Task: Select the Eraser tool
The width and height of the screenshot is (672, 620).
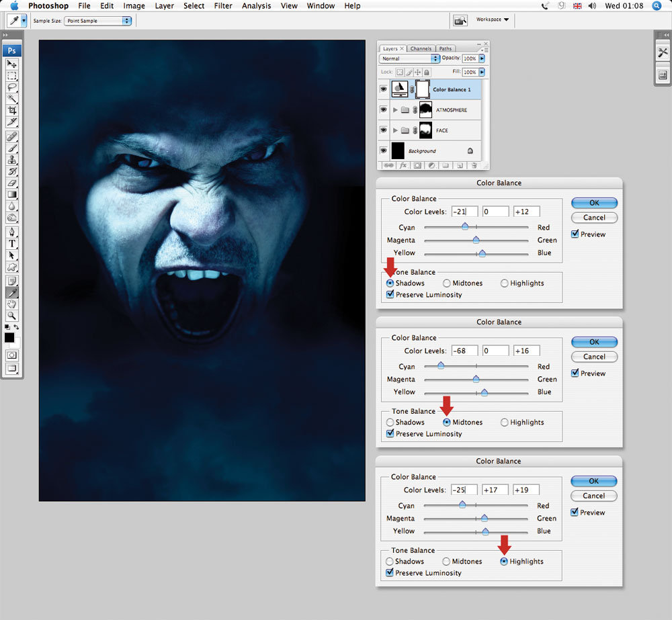Action: tap(12, 183)
